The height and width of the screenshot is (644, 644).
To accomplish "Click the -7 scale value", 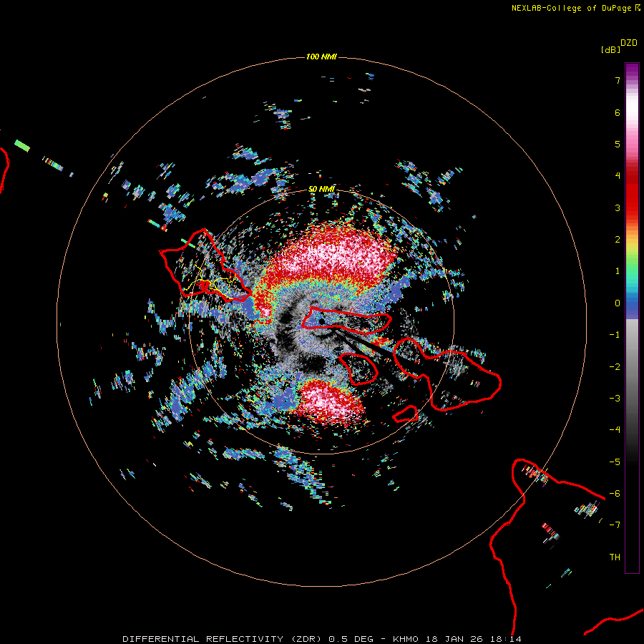I will (615, 525).
